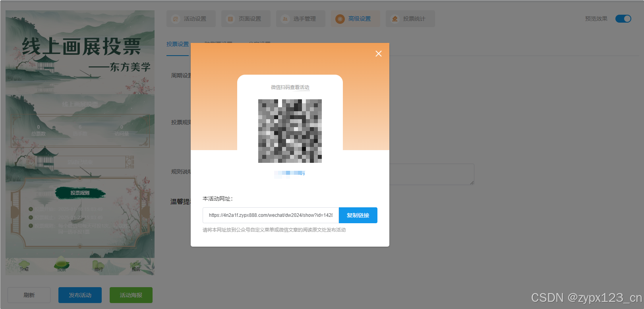This screenshot has height=309, width=644.
Task: Click the 高级设置 orange icon
Action: (x=340, y=19)
